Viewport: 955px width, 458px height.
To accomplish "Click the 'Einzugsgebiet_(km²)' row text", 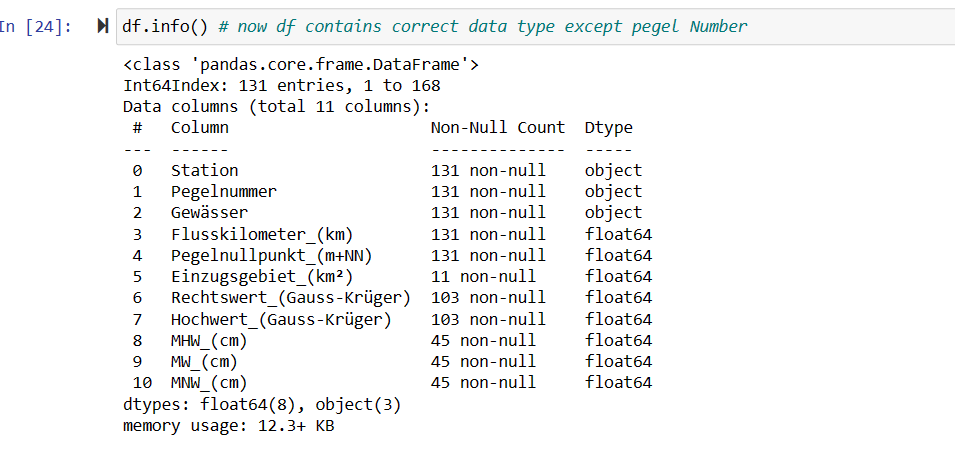I will pyautogui.click(x=262, y=276).
